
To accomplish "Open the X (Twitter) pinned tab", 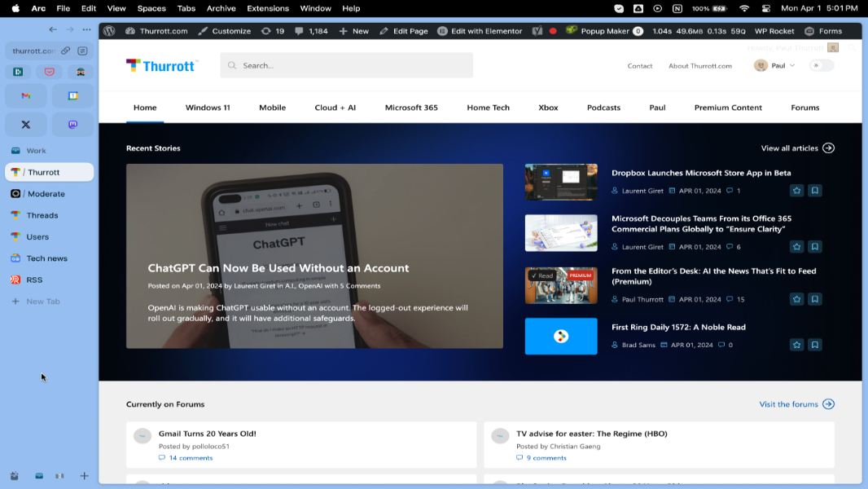I will 25,124.
